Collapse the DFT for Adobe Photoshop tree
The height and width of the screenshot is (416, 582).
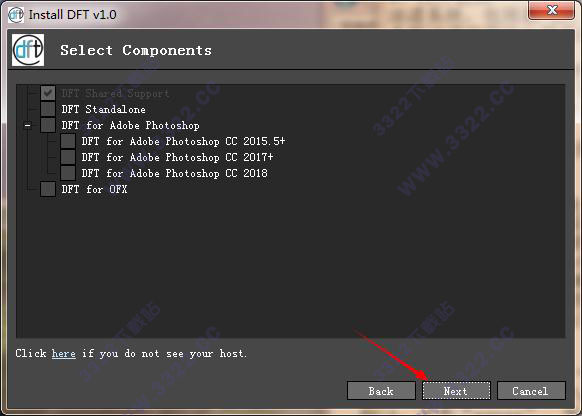tap(27, 125)
